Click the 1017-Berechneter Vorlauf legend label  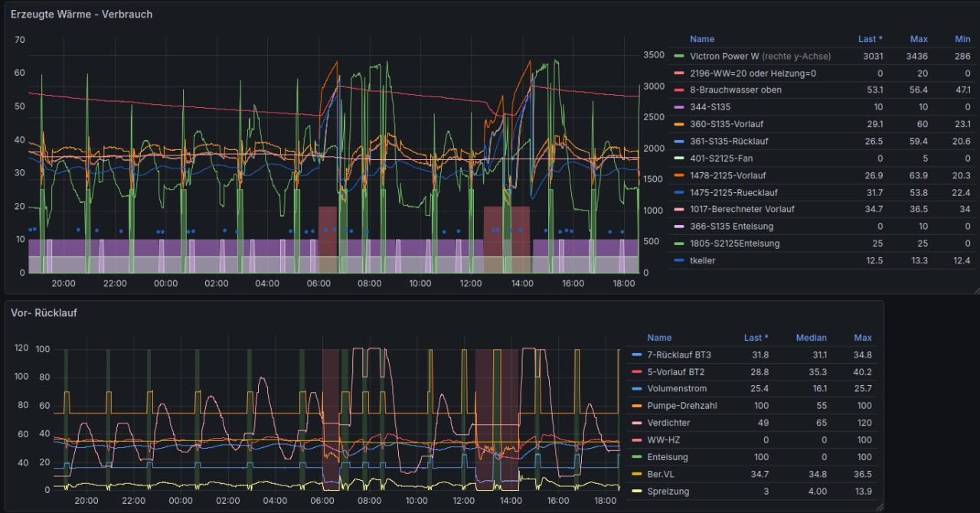(x=742, y=210)
